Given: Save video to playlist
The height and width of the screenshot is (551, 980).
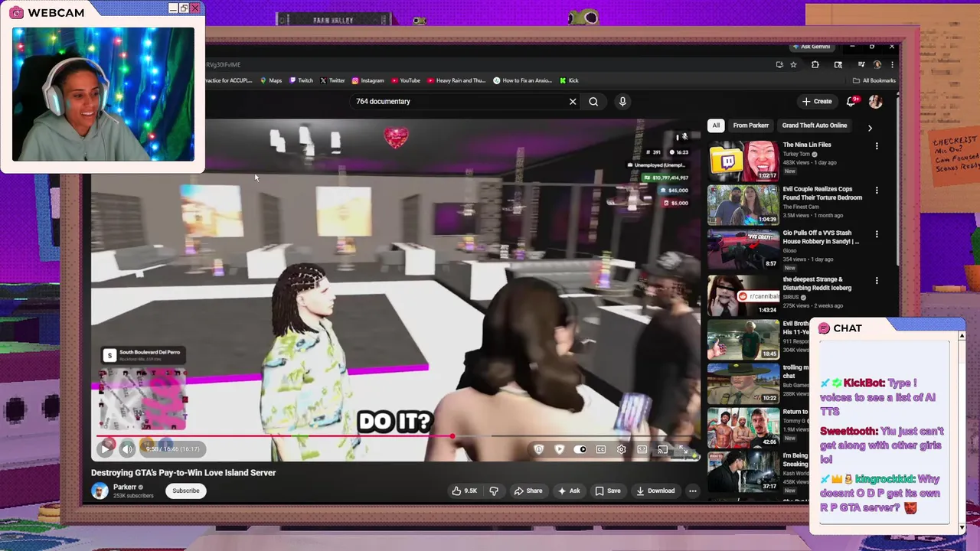Looking at the screenshot, I should click(x=608, y=491).
